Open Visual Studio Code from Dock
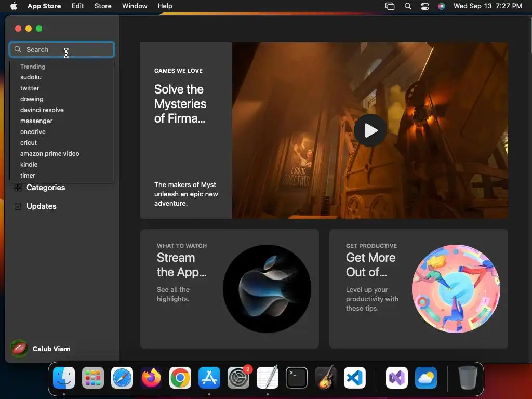The image size is (532, 399). (355, 378)
